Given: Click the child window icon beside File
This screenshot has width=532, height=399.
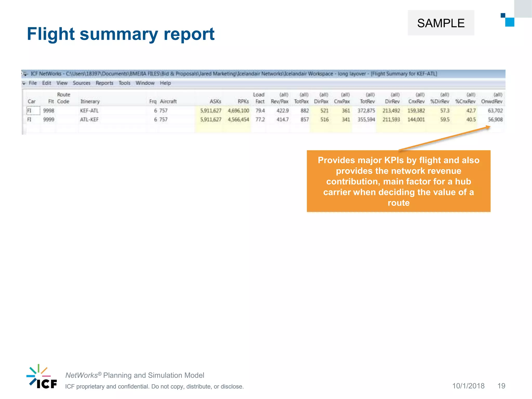Looking at the screenshot, I should coord(24,83).
